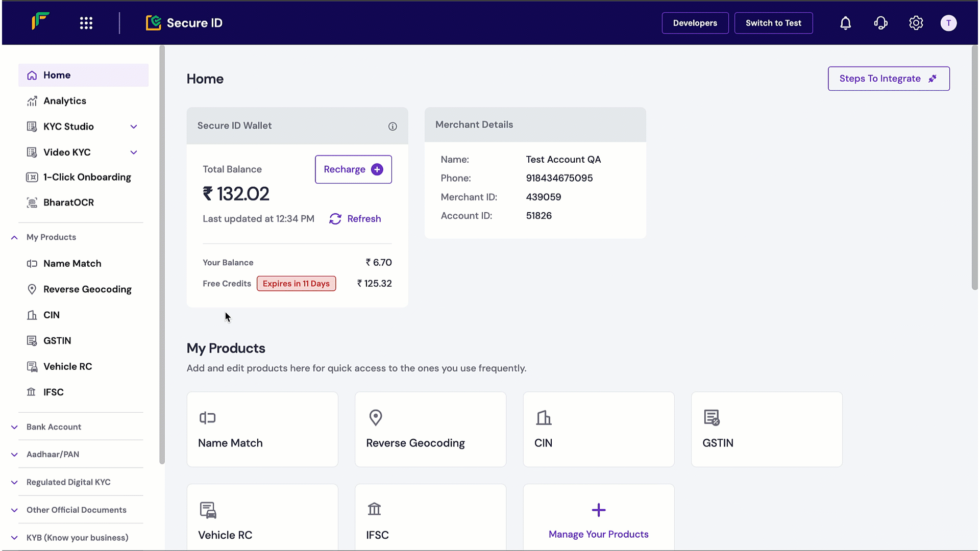Click the Refresh balance icon
This screenshot has width=980, height=551.
click(x=335, y=219)
